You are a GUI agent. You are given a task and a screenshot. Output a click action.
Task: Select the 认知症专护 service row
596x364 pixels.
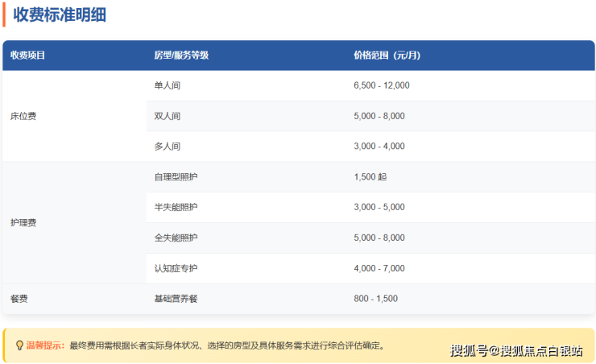click(x=176, y=268)
